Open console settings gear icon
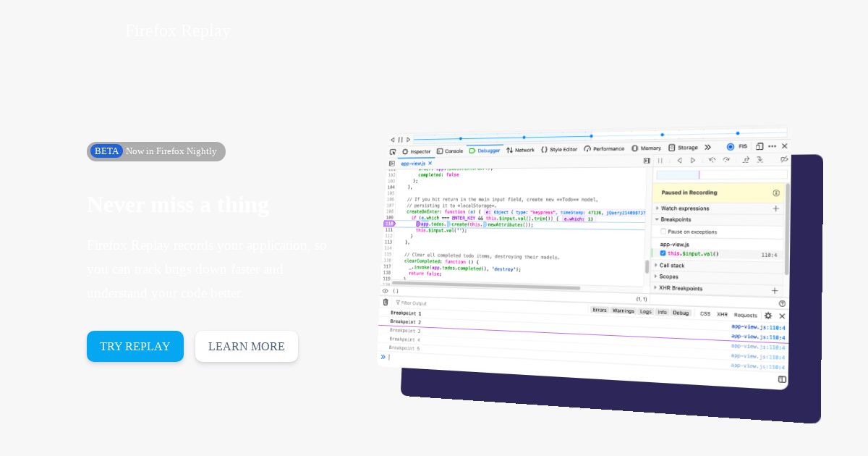Viewport: 868px width, 456px height. (768, 316)
